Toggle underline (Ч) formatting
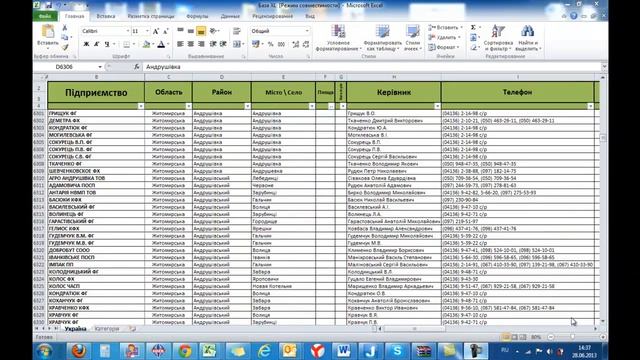This screenshot has width=640, height=360. pyautogui.click(x=107, y=44)
